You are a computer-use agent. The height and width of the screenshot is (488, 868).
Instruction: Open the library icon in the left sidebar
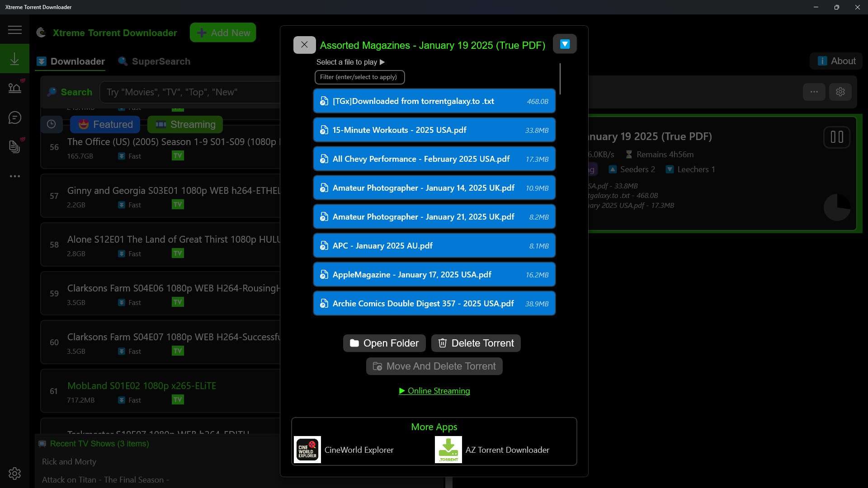pos(14,88)
